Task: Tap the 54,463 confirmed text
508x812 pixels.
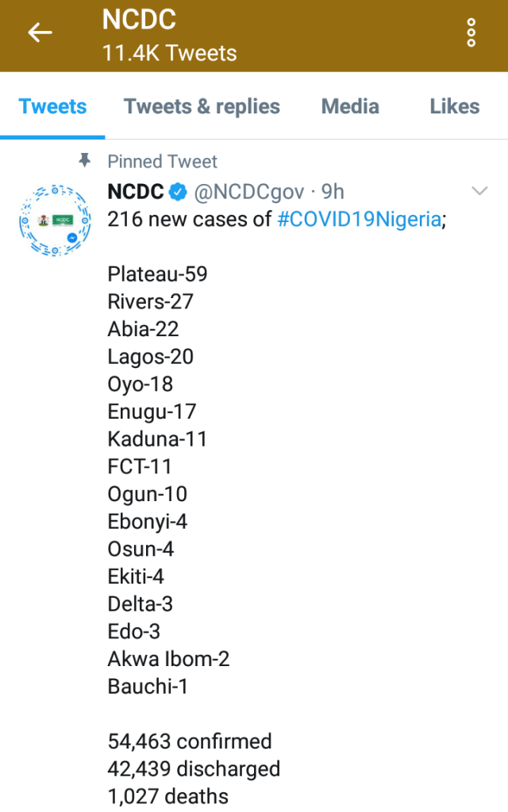Action: 190,741
